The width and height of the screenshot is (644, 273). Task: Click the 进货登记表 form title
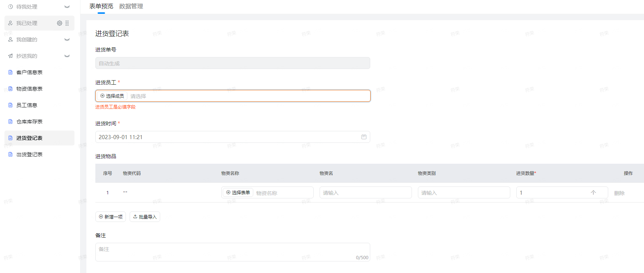(x=112, y=34)
